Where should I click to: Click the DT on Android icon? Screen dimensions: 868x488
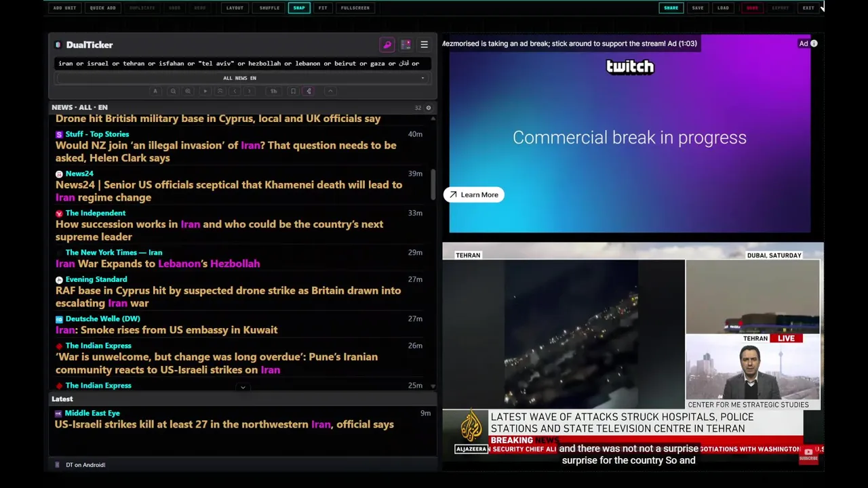[58, 465]
